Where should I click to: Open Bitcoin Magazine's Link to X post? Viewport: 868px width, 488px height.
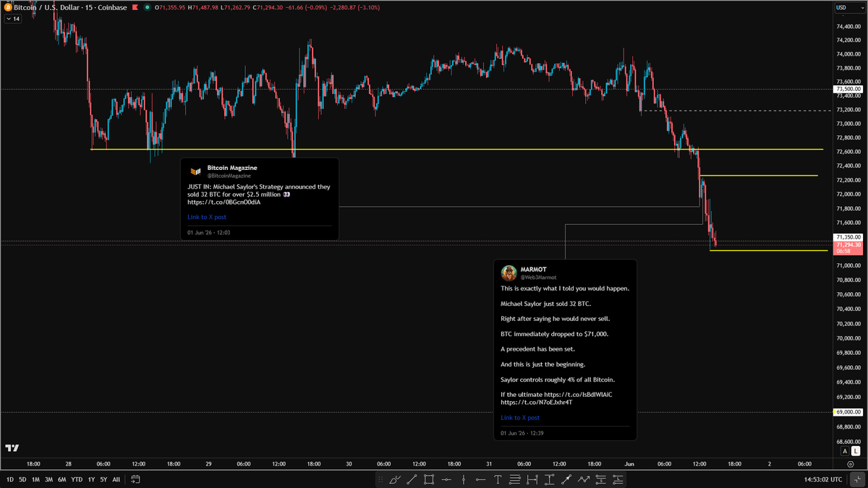[207, 217]
